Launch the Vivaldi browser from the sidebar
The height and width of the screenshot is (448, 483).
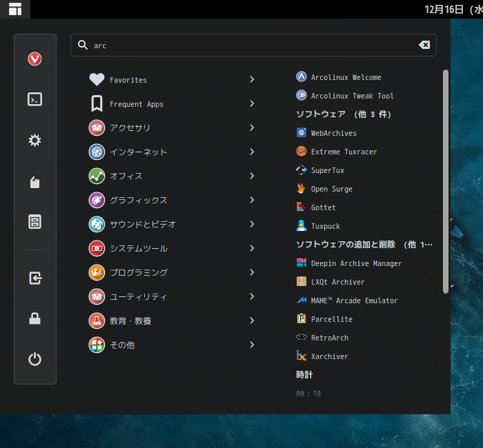point(34,59)
